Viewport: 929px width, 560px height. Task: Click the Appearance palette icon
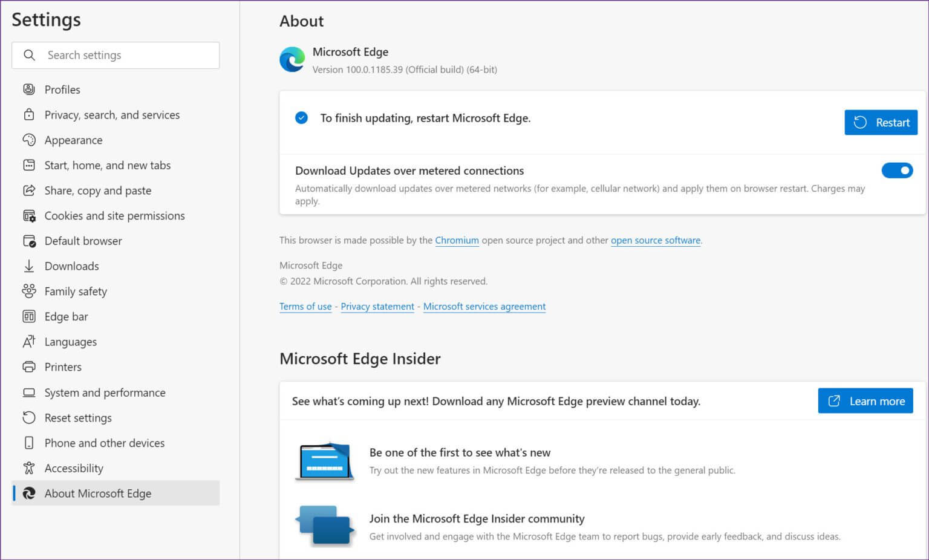tap(28, 140)
